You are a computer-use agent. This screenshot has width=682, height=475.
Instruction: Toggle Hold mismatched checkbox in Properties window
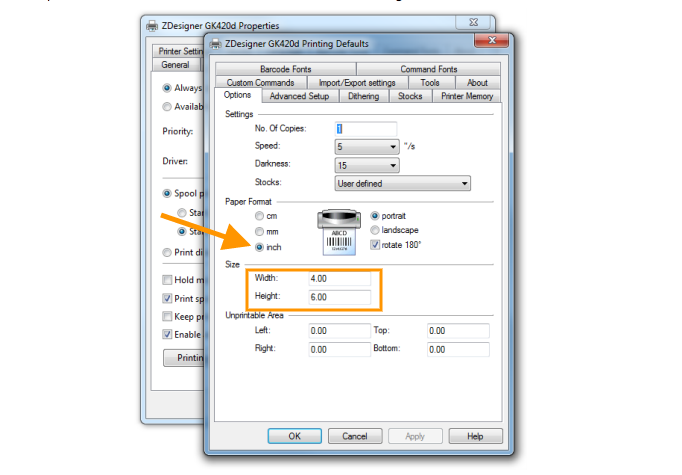pyautogui.click(x=167, y=280)
